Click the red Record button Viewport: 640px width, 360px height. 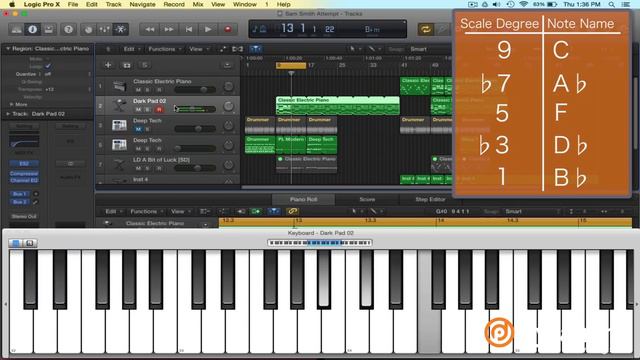(x=228, y=29)
